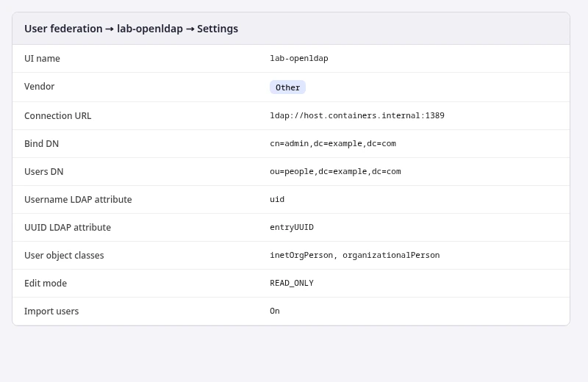The width and height of the screenshot is (588, 382).
Task: Click the UI name value 'lab-openldap'
Action: 299,59
